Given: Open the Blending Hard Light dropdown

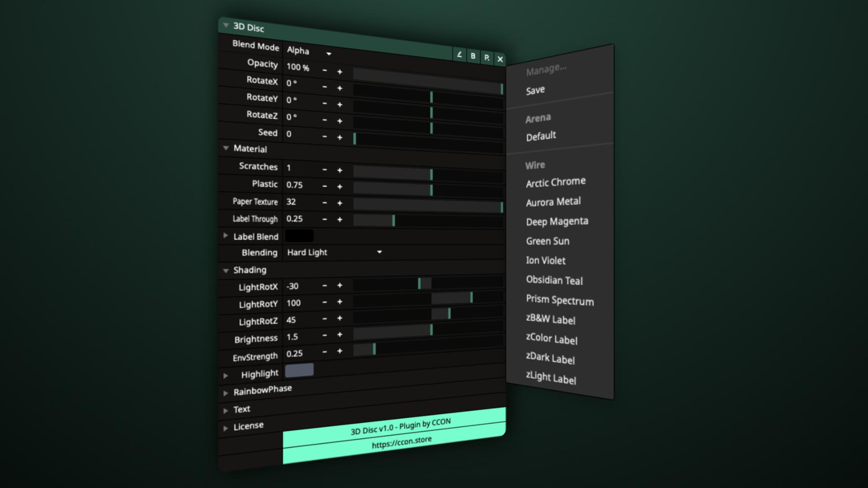Looking at the screenshot, I should point(335,252).
